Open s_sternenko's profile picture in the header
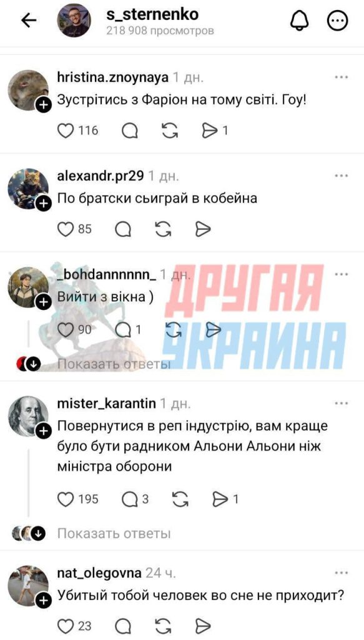This screenshot has height=640, width=364. [x=74, y=21]
